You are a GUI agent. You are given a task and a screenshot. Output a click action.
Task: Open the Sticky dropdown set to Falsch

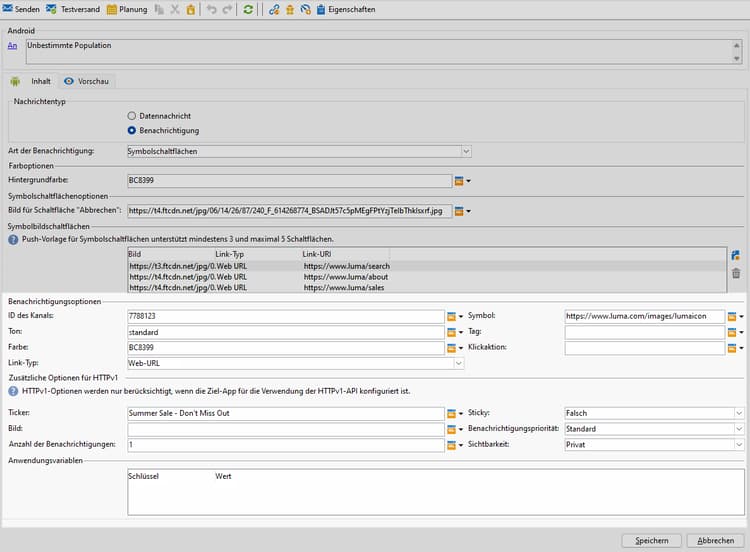(654, 413)
